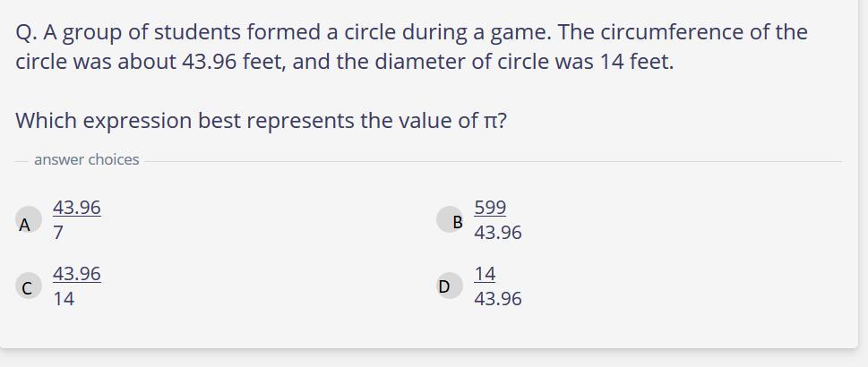The image size is (868, 367).
Task: Click numerator 14 in option D
Action: pyautogui.click(x=485, y=274)
